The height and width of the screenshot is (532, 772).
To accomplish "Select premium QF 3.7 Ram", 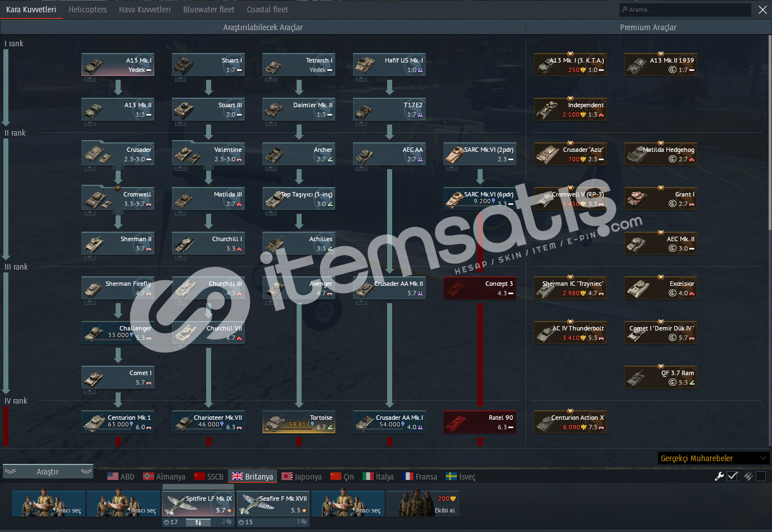I will (x=661, y=377).
